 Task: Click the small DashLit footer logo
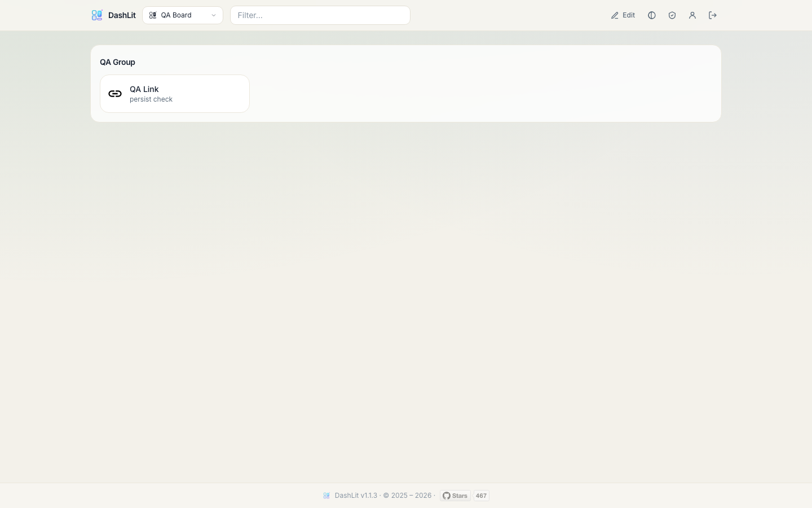click(x=326, y=496)
